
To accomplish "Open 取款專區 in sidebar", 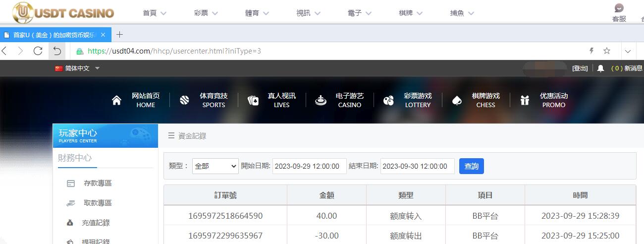I will [98, 203].
